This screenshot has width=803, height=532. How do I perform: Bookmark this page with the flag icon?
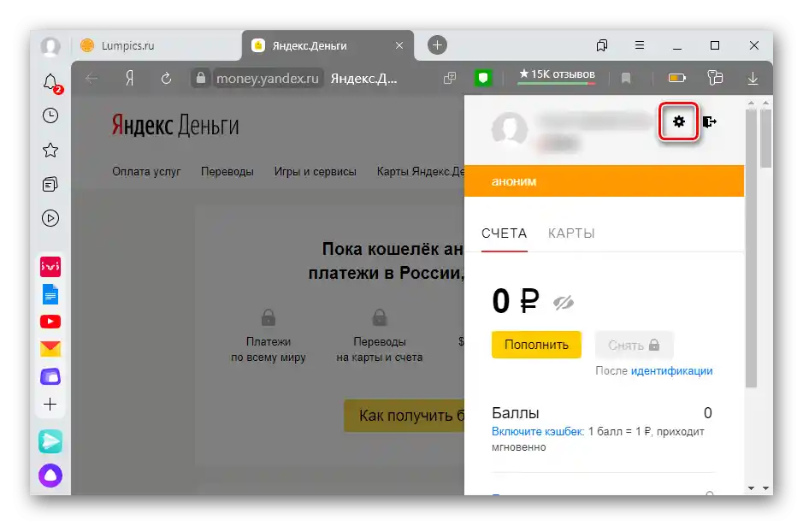[x=626, y=79]
